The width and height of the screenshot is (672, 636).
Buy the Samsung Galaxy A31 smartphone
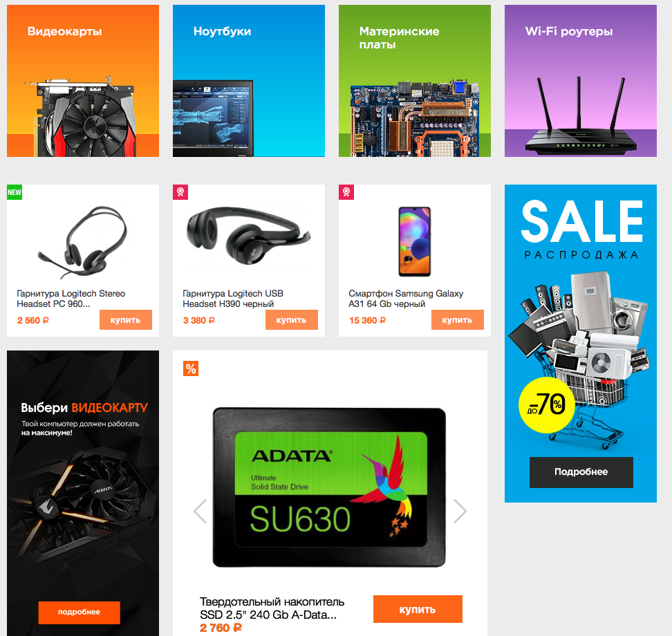tap(457, 319)
